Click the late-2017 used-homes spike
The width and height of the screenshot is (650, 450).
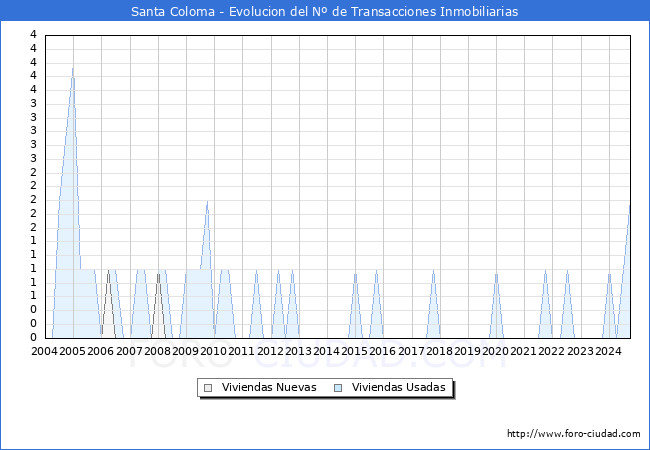click(433, 271)
